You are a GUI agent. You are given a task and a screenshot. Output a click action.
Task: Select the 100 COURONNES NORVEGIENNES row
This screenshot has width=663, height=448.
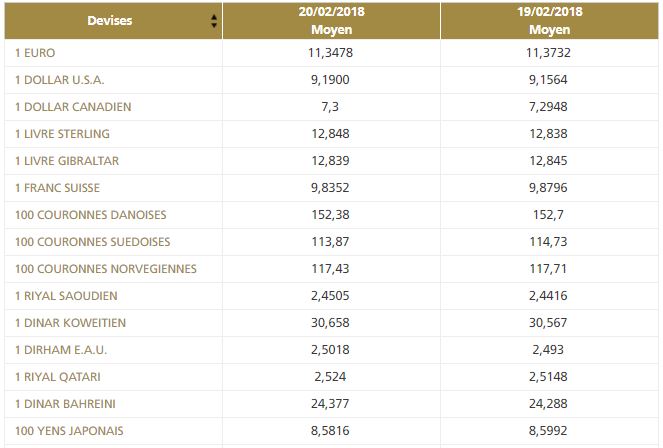[106, 269]
